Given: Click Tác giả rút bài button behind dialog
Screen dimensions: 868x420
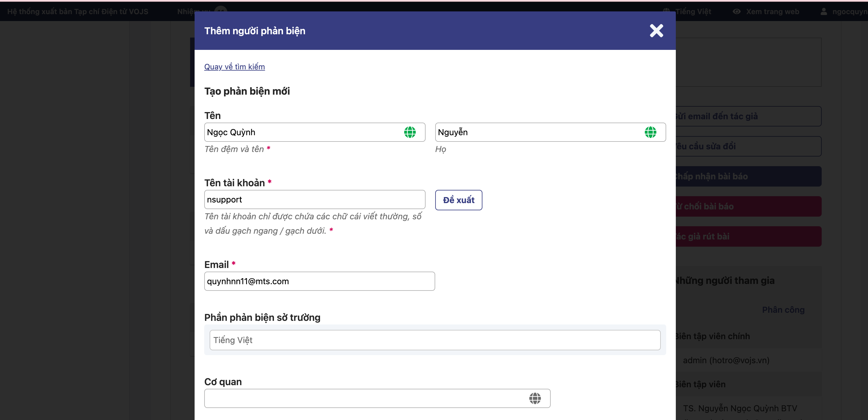Looking at the screenshot, I should (748, 236).
